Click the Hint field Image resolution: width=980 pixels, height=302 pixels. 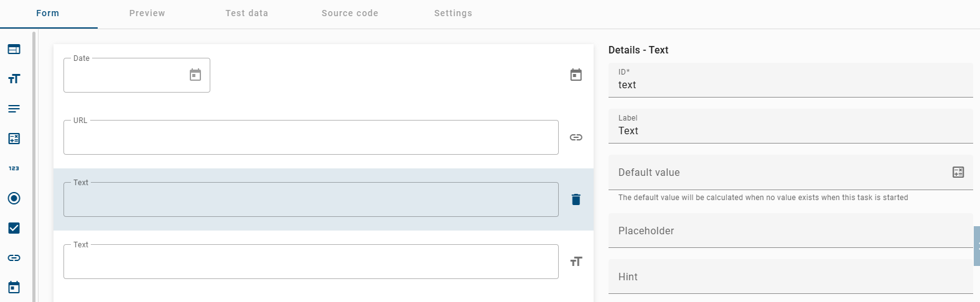(x=791, y=277)
